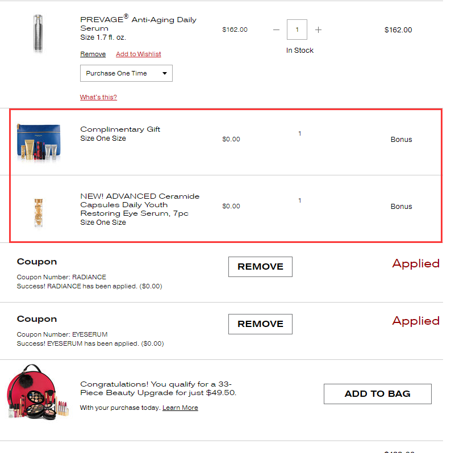Screen dimensions: 476x453
Task: Click the Applied status for RADIANCE coupon
Action: click(416, 263)
